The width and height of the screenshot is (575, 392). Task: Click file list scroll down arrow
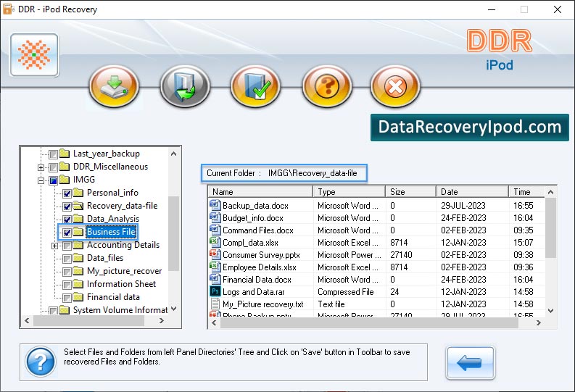(x=550, y=311)
